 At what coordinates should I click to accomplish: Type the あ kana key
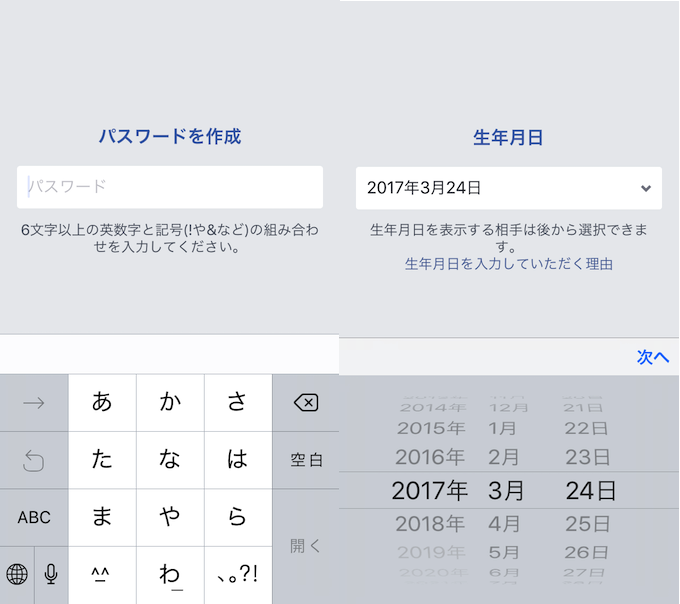point(102,403)
